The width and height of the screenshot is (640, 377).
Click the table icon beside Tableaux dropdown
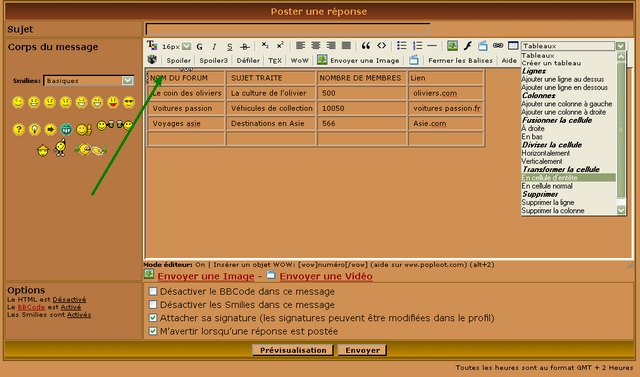tap(513, 46)
